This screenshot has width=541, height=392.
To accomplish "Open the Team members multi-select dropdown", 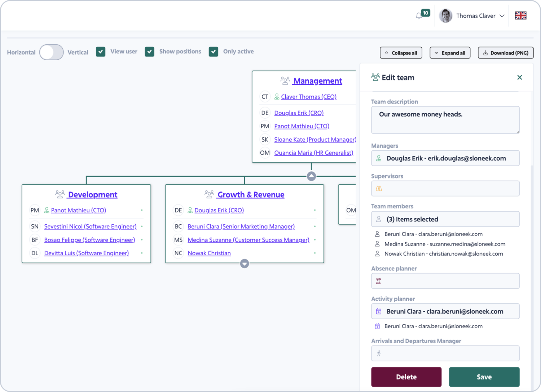I will pos(445,219).
